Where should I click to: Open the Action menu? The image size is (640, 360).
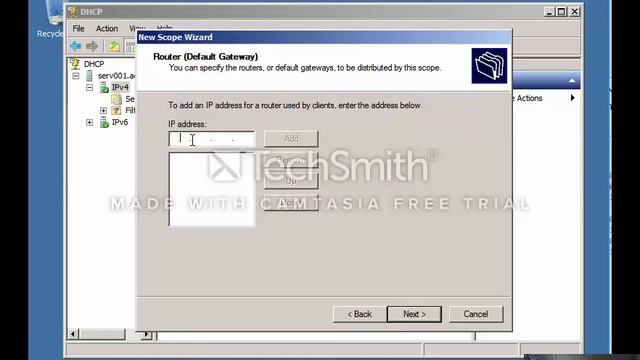(107, 29)
